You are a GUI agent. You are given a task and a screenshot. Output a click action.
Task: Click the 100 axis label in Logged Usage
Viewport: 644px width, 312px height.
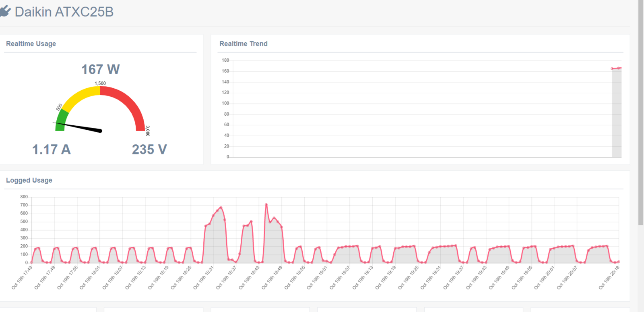pos(24,254)
